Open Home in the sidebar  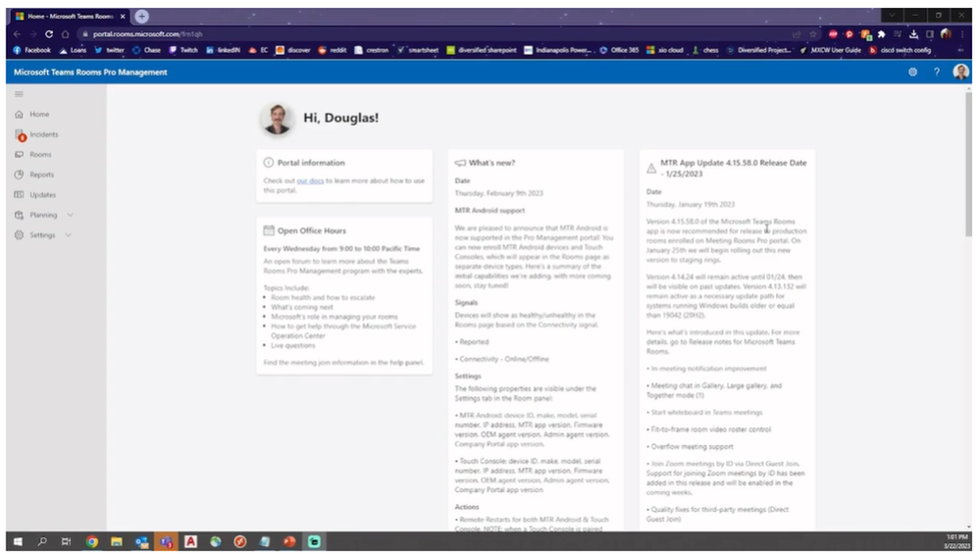point(39,115)
